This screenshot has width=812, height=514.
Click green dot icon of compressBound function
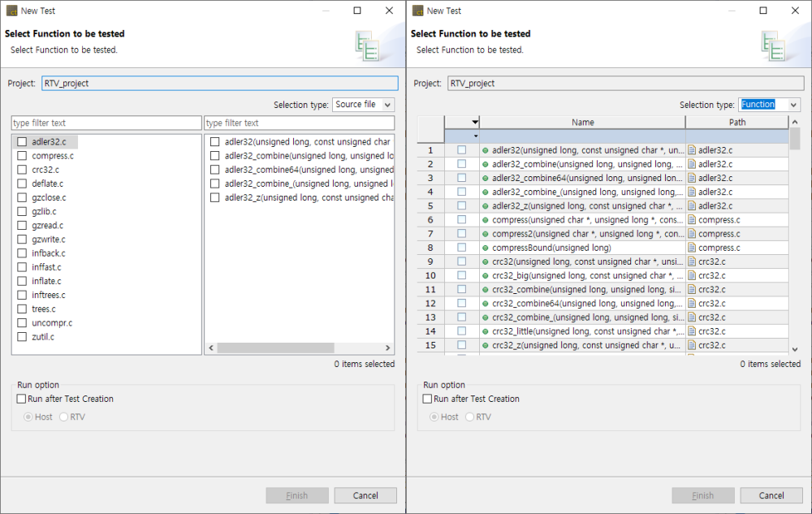point(486,248)
